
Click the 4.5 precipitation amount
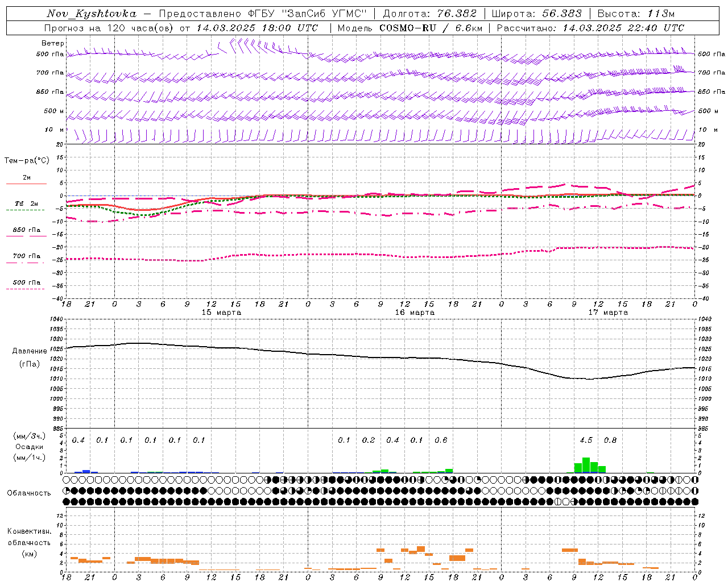point(586,440)
